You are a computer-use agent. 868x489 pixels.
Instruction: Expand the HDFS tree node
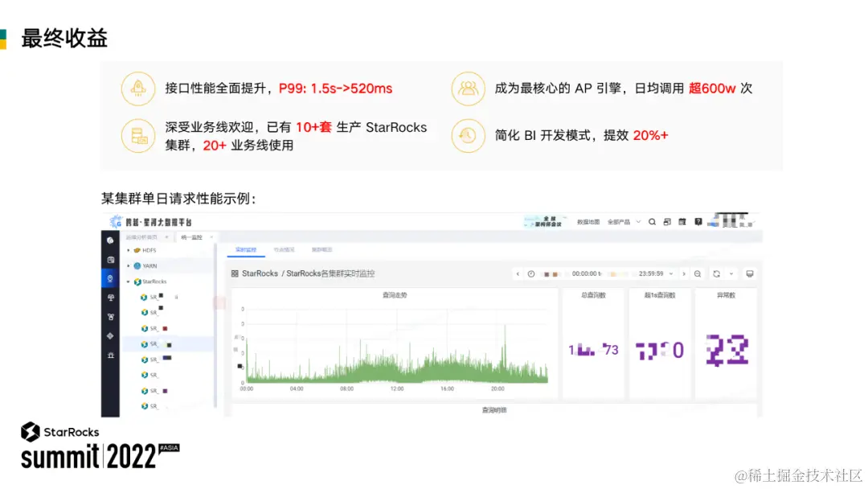coord(129,250)
